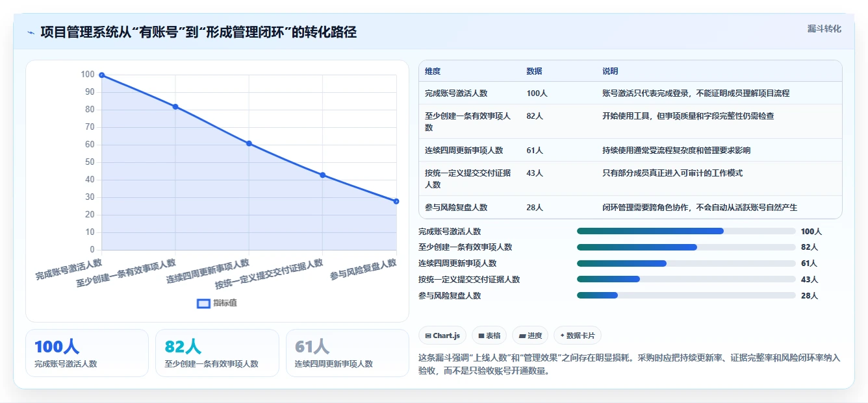Select the 数据卡片 tag
This screenshot has width=868, height=403.
pos(578,336)
